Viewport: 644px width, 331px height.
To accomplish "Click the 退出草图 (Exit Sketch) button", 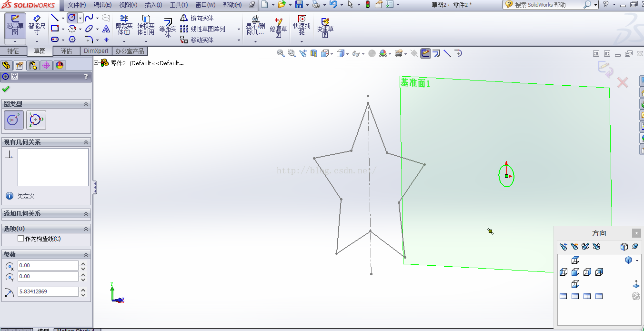I will 15,25.
